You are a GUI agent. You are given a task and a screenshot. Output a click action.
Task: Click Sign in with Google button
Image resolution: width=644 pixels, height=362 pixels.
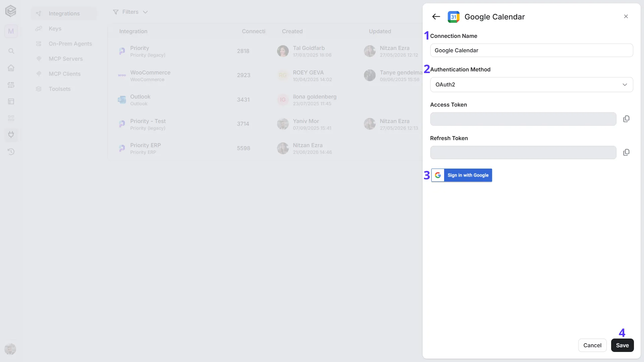tap(462, 175)
